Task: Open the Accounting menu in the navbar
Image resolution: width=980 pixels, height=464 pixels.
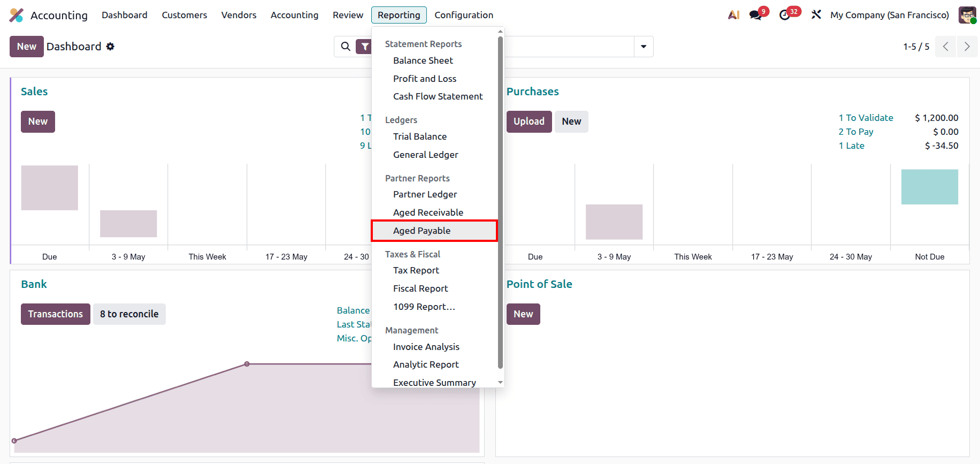Action: coord(294,15)
